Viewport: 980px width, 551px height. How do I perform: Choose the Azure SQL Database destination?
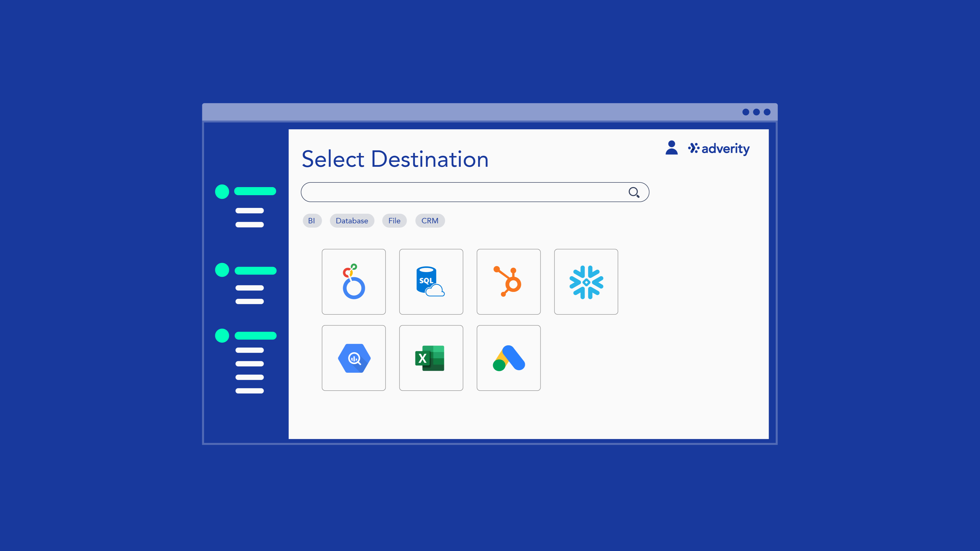pyautogui.click(x=431, y=281)
